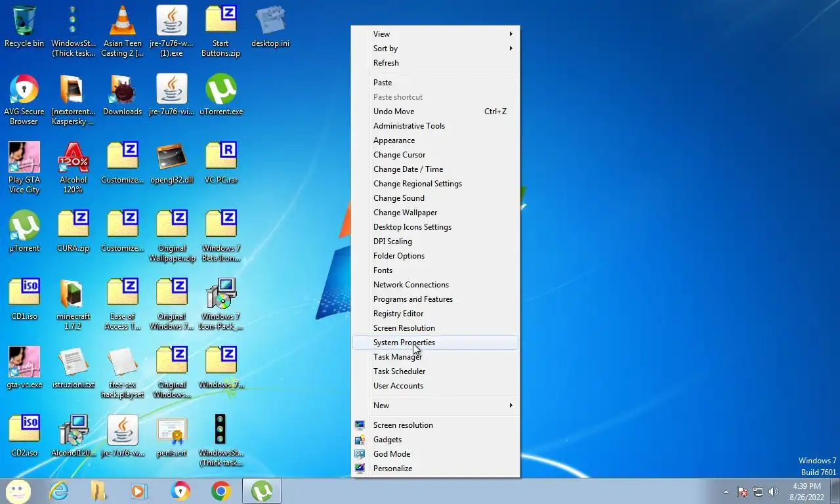840x504 pixels.
Task: Open Google Chrome from the taskbar
Action: [x=221, y=491]
